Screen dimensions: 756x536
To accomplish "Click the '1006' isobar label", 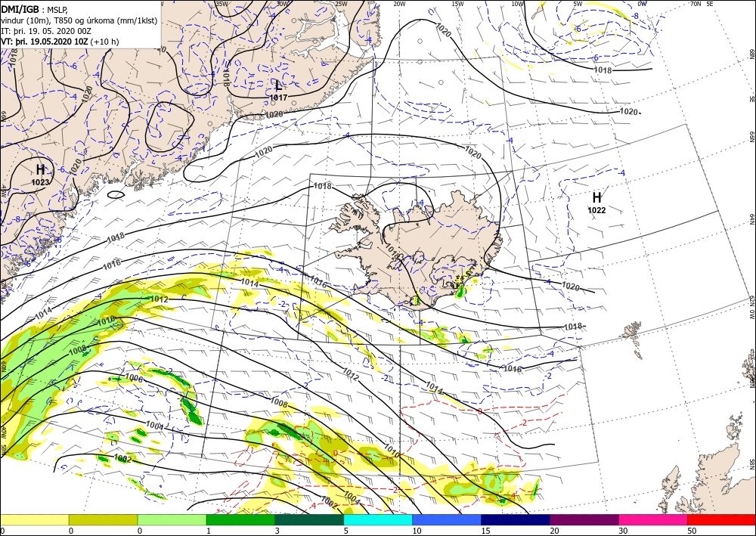I will [x=134, y=378].
